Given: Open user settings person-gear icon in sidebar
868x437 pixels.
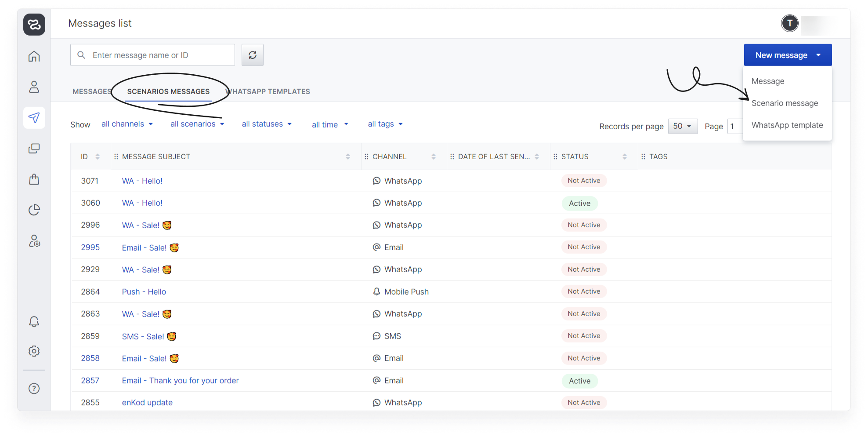Looking at the screenshot, I should (x=34, y=241).
